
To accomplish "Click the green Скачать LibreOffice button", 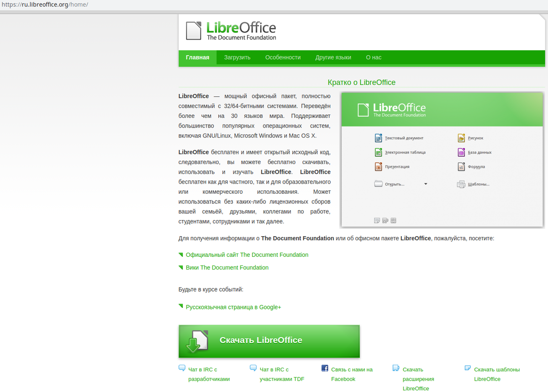I will pos(269,341).
